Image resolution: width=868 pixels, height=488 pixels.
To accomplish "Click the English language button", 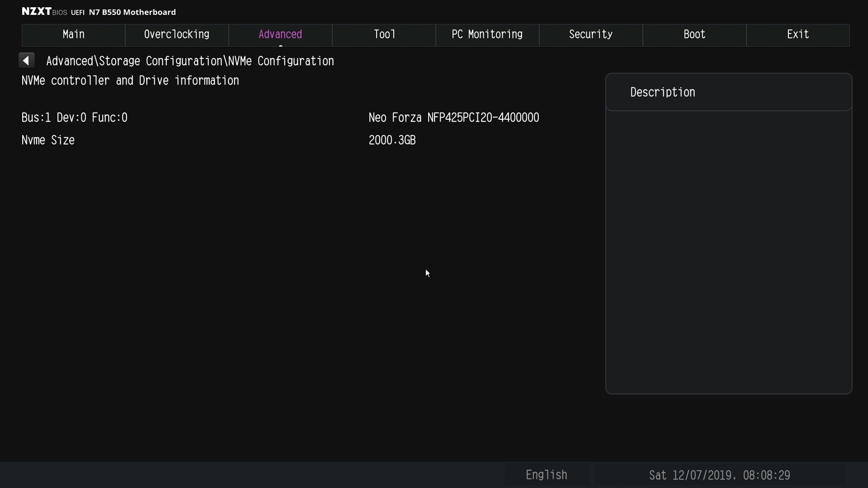I will [546, 475].
